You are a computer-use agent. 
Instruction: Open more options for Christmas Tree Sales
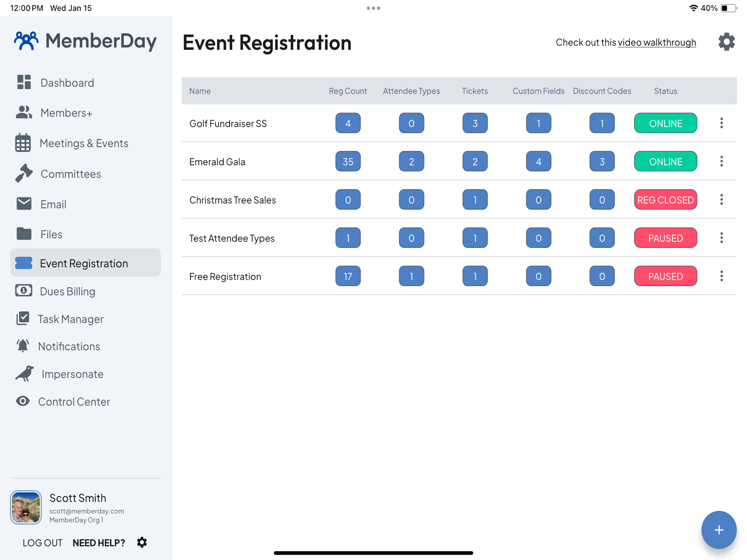[x=721, y=199]
